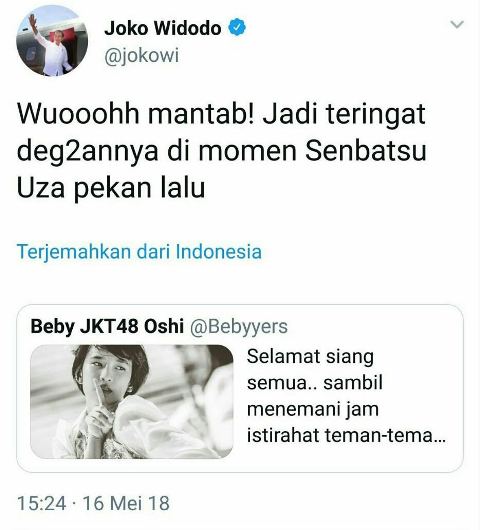This screenshot has height=530, width=480.
Task: Open Joko Widodo's profile picture
Action: pos(52,41)
